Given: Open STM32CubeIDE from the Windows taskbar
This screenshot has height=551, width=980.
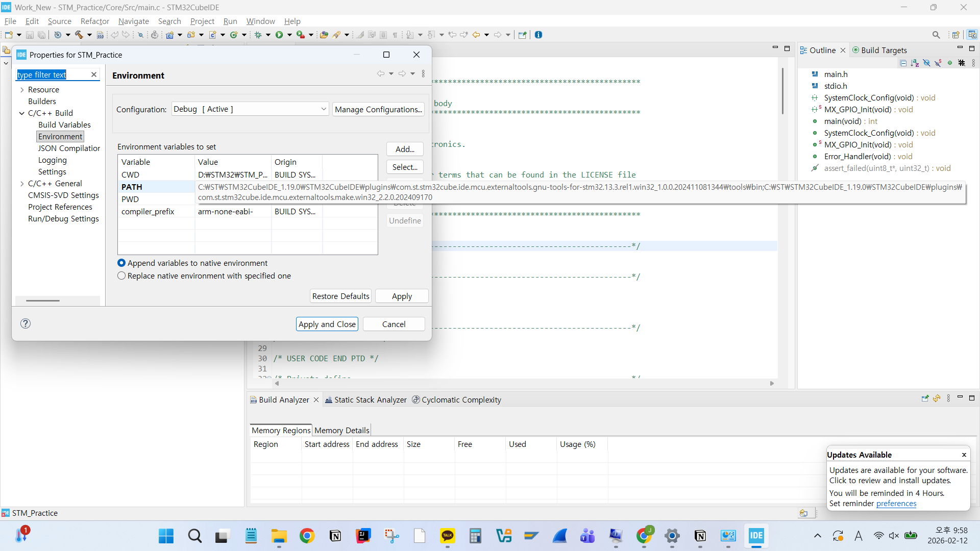Looking at the screenshot, I should coord(756,536).
